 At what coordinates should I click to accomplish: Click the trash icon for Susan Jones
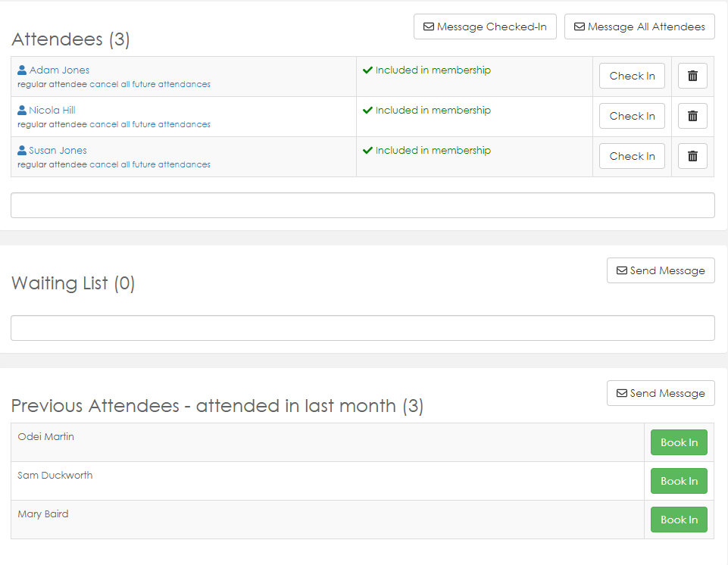(x=692, y=156)
